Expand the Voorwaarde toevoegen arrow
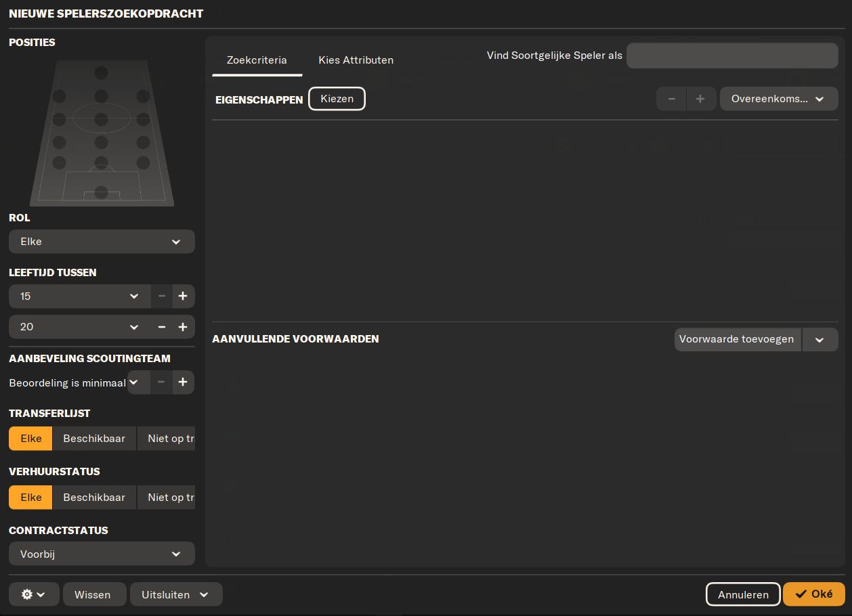This screenshot has height=616, width=852. pyautogui.click(x=819, y=340)
